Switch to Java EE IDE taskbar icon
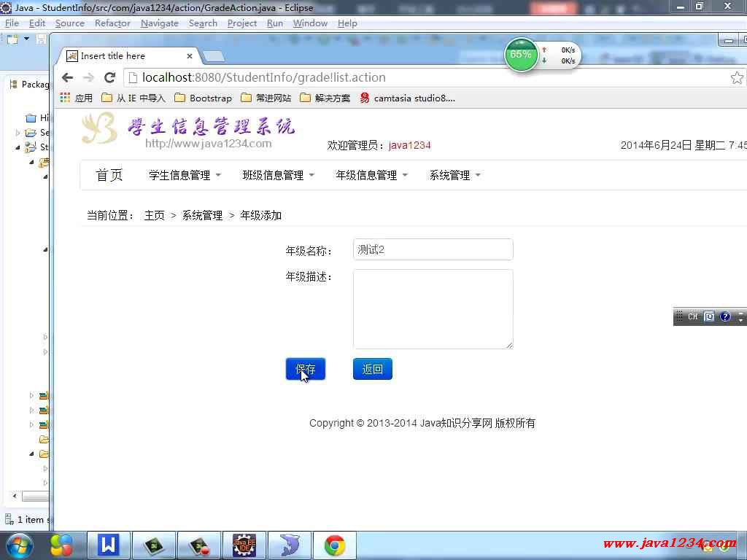The width and height of the screenshot is (747, 560). coord(244,545)
